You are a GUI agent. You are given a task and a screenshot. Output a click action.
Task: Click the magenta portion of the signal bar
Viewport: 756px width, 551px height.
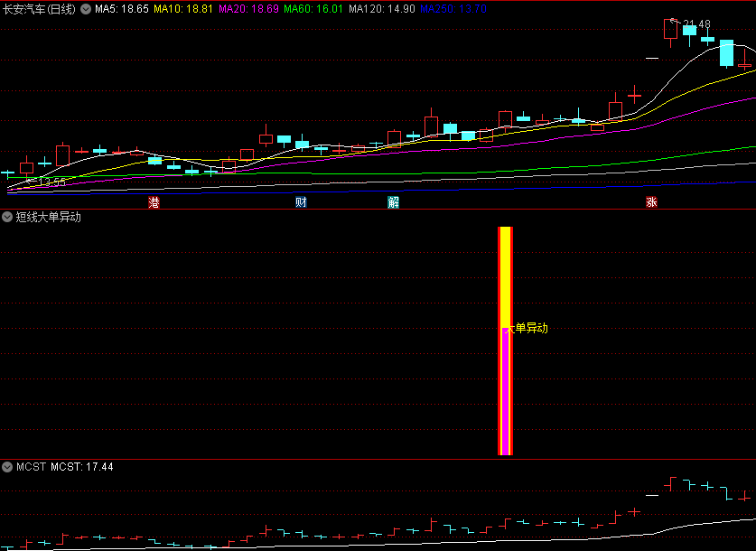(x=505, y=390)
